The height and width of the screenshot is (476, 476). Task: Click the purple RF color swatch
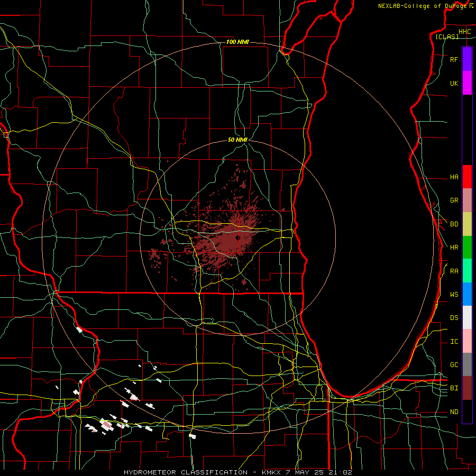(x=467, y=59)
